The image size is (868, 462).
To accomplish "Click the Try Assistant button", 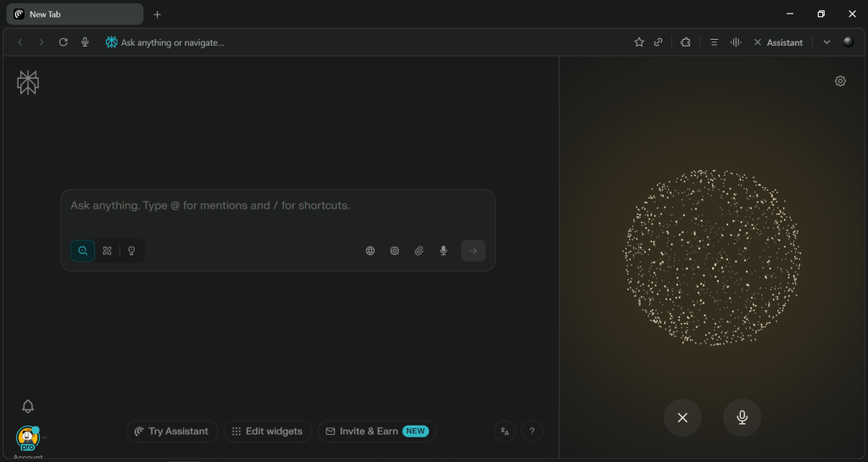I will pos(172,431).
